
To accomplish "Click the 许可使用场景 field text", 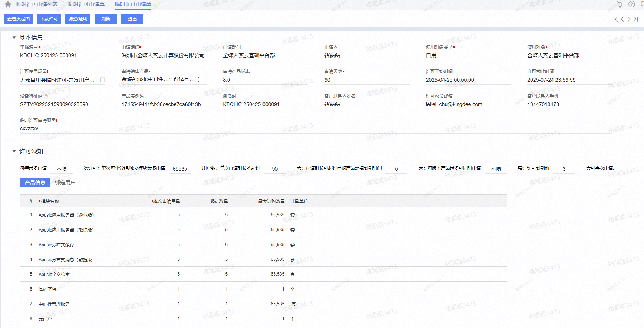I will tap(57, 80).
